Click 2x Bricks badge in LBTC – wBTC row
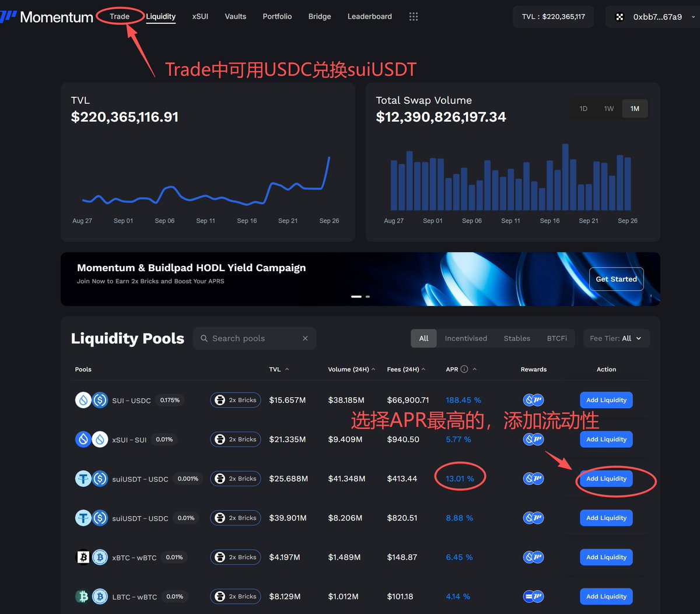This screenshot has height=614, width=700. 236,597
